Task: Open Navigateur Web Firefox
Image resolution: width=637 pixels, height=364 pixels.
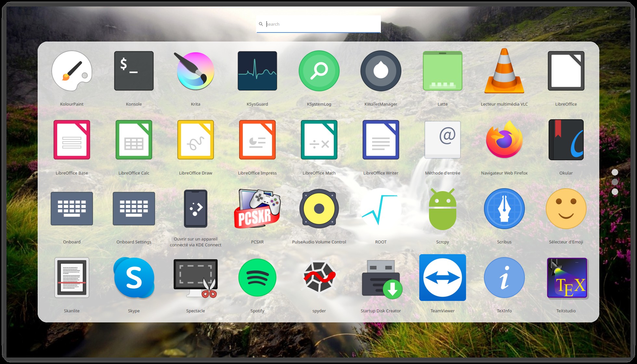Action: coord(504,140)
